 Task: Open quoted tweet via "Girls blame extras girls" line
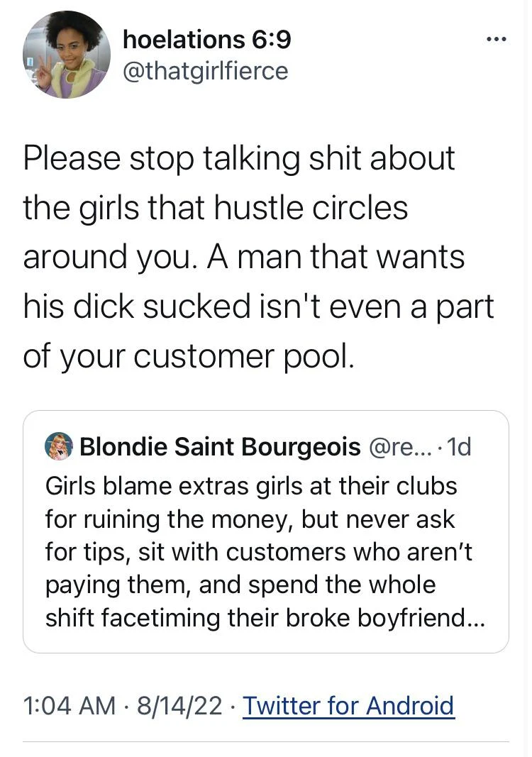tap(251, 487)
